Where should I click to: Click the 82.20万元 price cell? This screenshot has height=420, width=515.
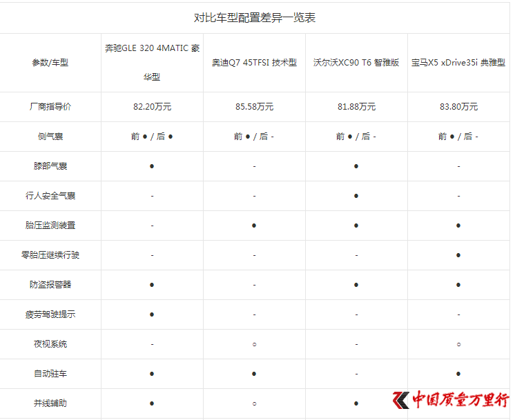click(152, 107)
